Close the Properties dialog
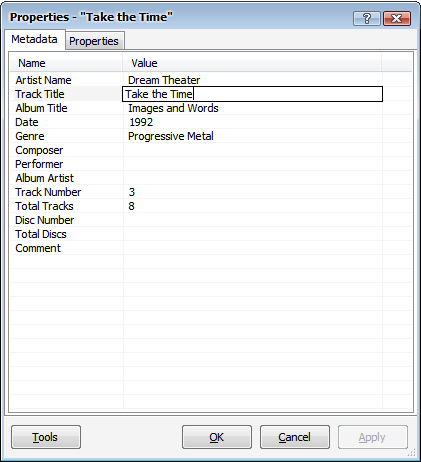This screenshot has width=421, height=462. (x=397, y=18)
